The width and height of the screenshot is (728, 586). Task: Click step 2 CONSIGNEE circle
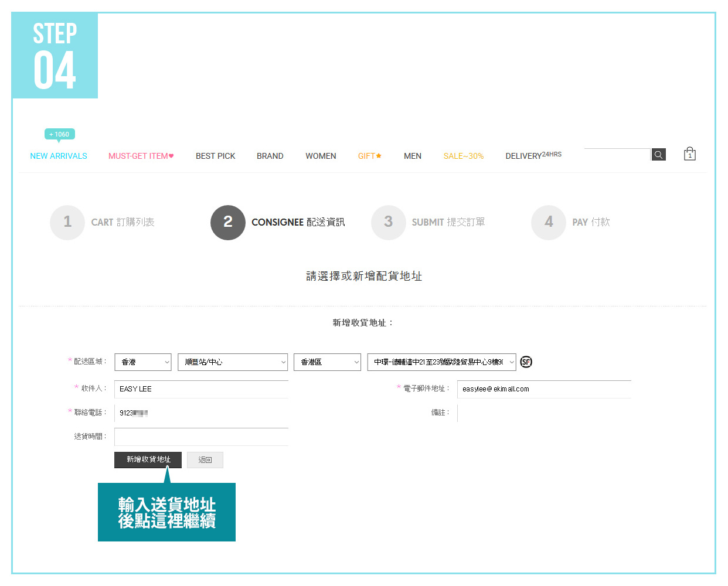228,222
